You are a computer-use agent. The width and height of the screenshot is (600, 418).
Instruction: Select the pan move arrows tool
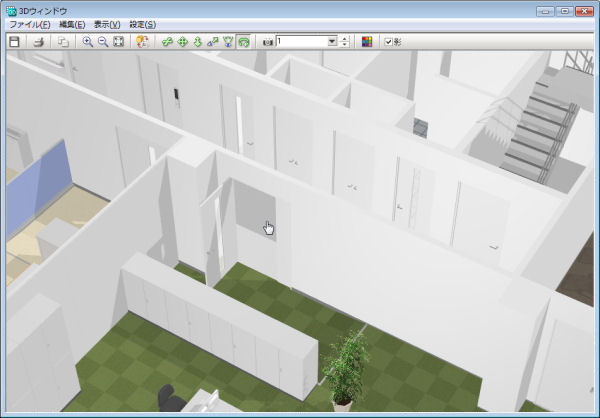(182, 42)
